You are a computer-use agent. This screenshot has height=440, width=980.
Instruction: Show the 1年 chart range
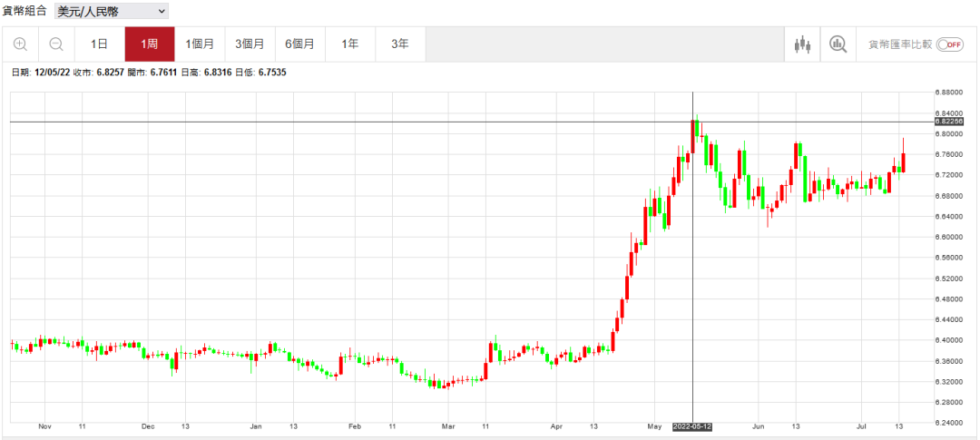pyautogui.click(x=349, y=44)
